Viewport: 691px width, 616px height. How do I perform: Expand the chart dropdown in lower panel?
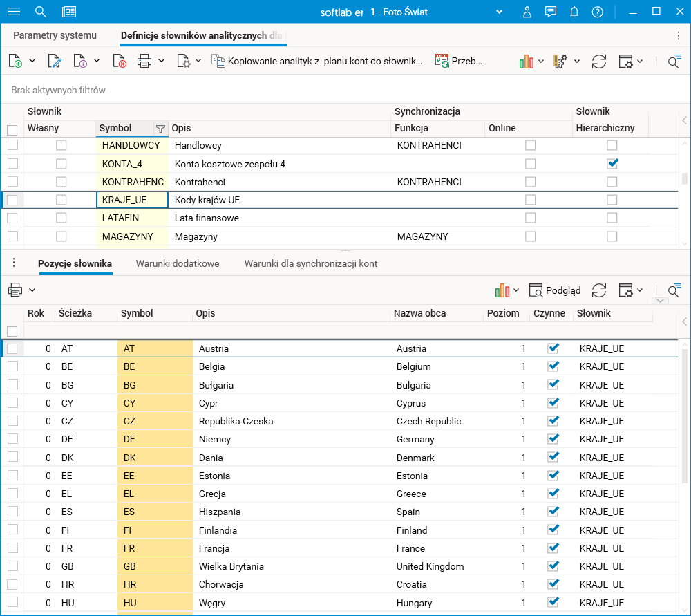tap(516, 290)
